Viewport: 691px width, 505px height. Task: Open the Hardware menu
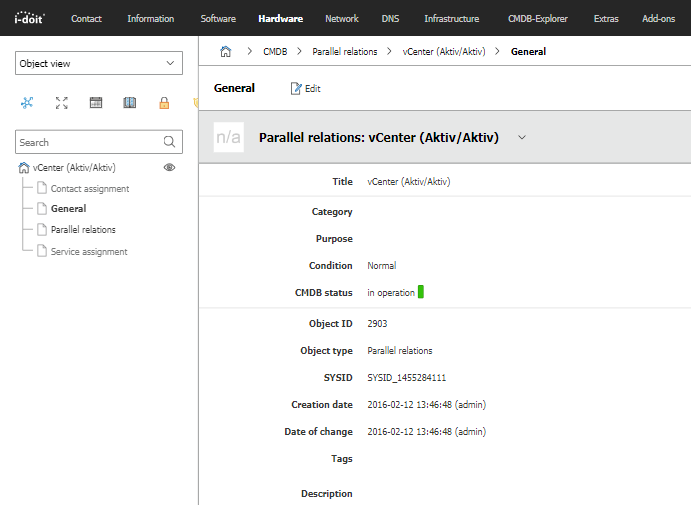[280, 19]
